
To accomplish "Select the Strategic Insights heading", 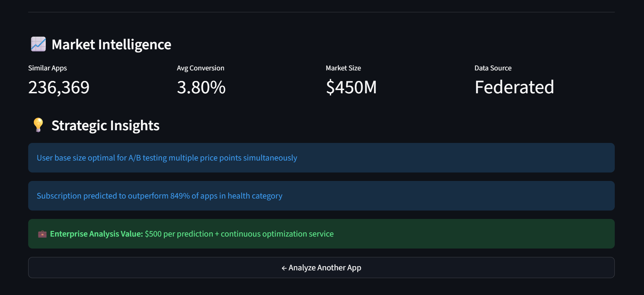I will [105, 126].
